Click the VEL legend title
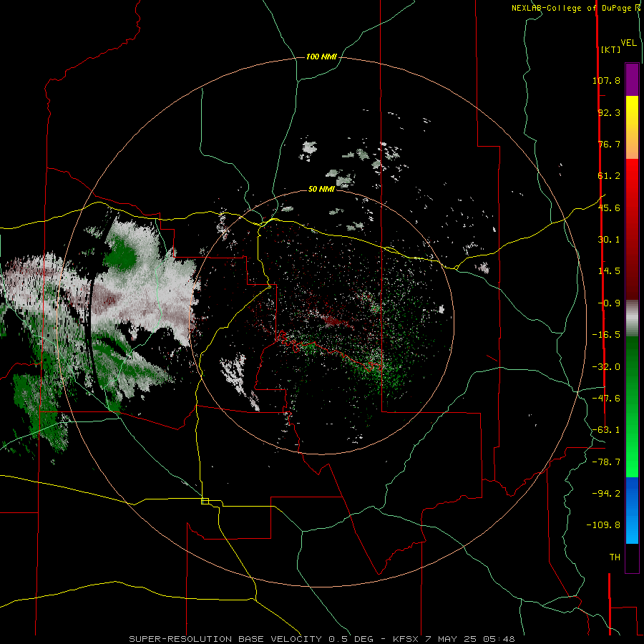Screen dimensions: 644x644 pos(628,43)
